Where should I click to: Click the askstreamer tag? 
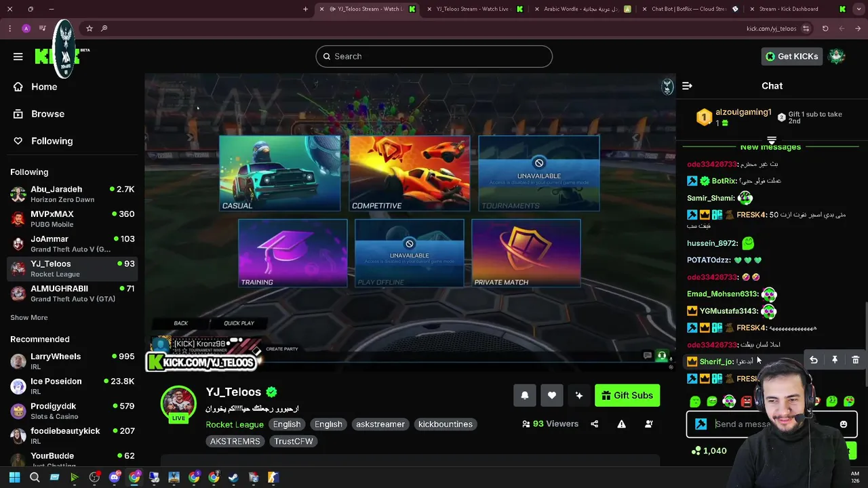coord(380,424)
